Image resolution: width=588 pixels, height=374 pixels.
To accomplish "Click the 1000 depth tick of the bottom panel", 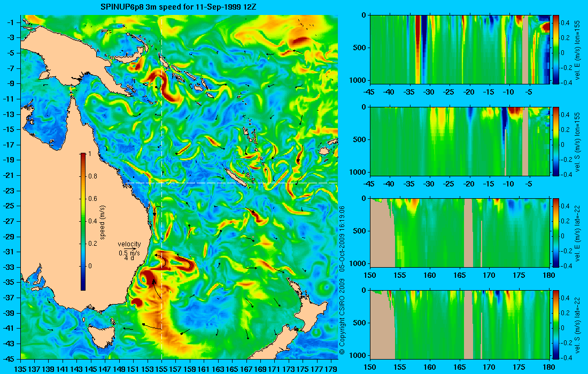I will tap(358, 355).
